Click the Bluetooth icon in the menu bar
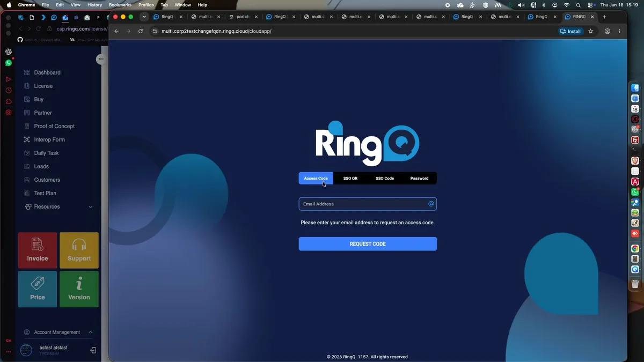The width and height of the screenshot is (644, 362). click(x=543, y=5)
